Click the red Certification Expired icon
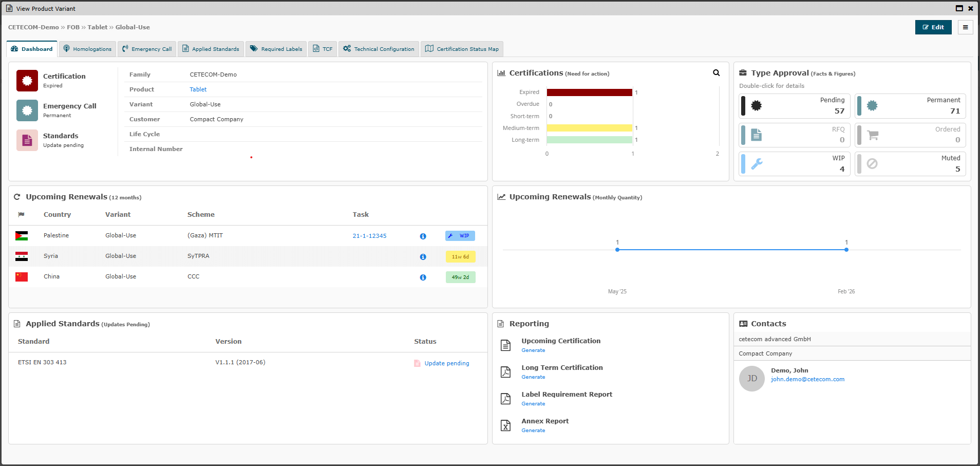980x466 pixels. (x=27, y=81)
